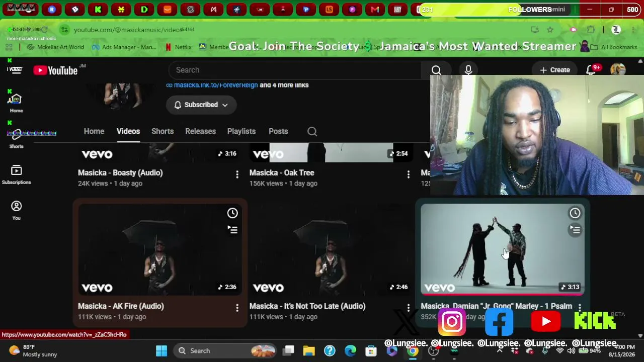The height and width of the screenshot is (362, 644).
Task: Open the Netflix bookmark
Action: pos(178,47)
